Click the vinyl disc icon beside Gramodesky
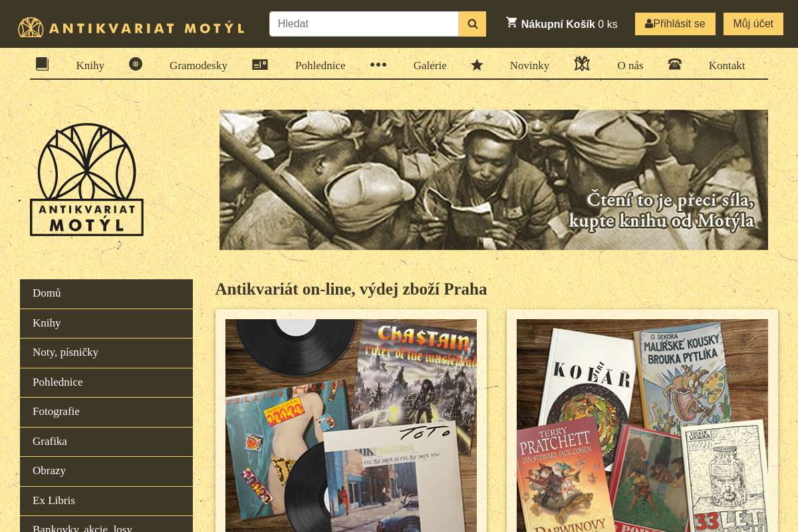Viewport: 798px width, 532px height. point(136,64)
